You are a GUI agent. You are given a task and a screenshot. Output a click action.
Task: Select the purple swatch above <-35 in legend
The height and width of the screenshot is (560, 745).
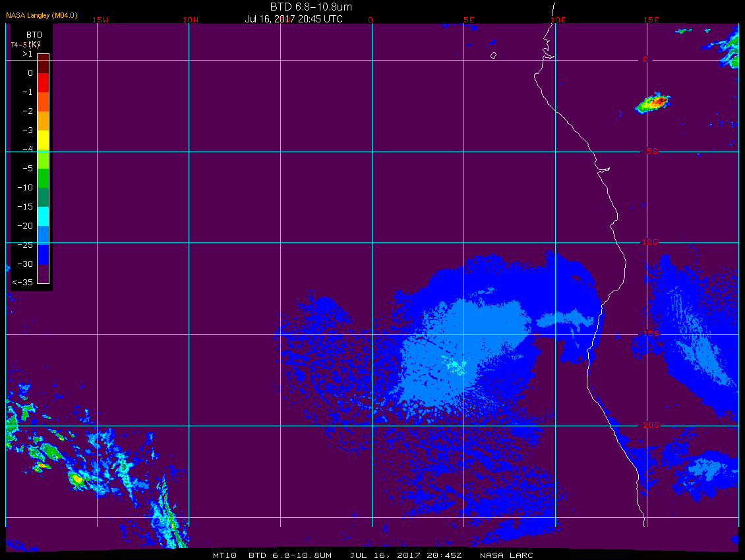tap(44, 273)
